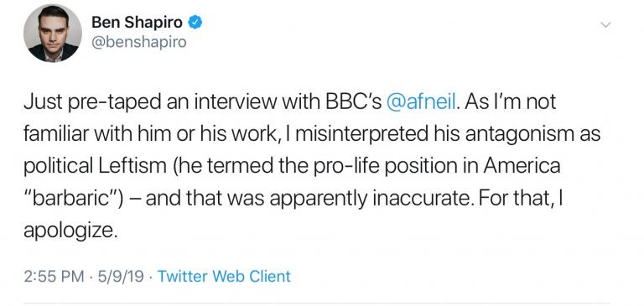
Task: Click the word "BBC's" in the tweet
Action: (354, 102)
